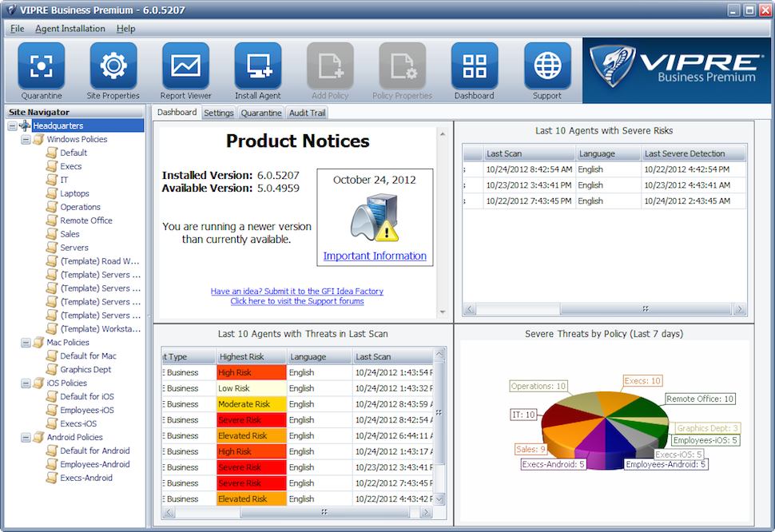The height and width of the screenshot is (532, 775).
Task: Click the Add Policy toolbar icon
Action: [330, 66]
